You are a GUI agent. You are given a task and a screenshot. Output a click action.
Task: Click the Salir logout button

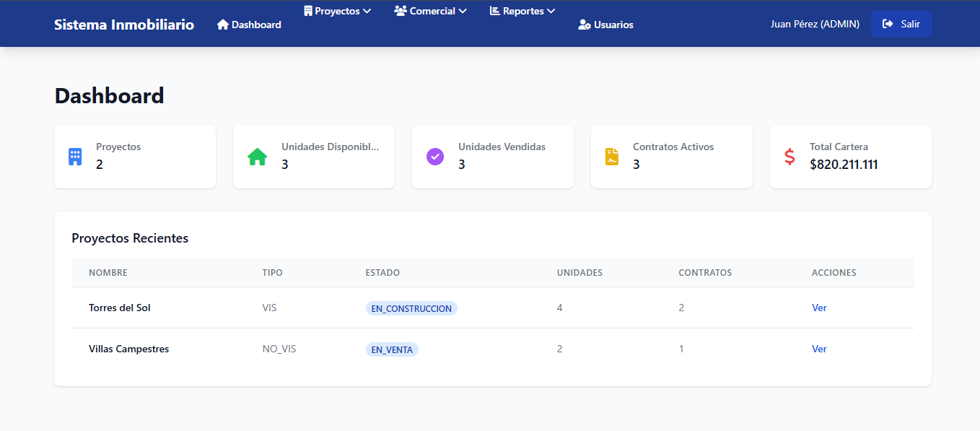(x=901, y=24)
